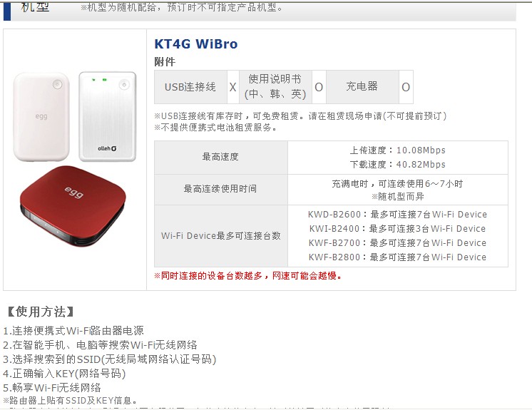Click the O mark beside 充电器

tap(406, 87)
